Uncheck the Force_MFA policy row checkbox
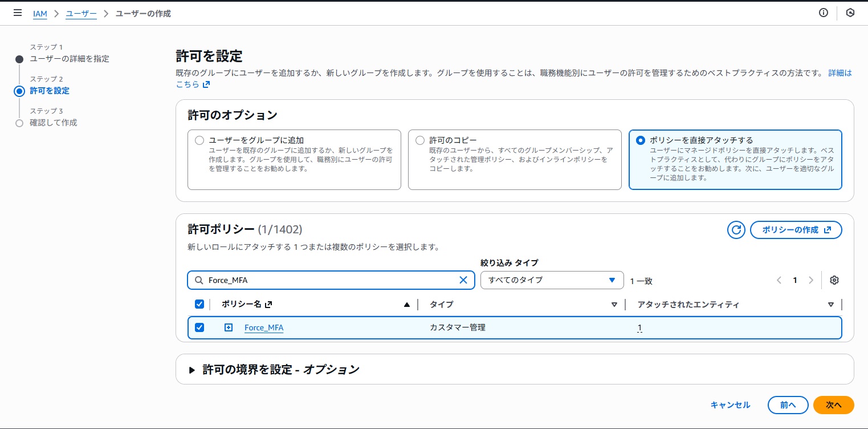 click(199, 327)
